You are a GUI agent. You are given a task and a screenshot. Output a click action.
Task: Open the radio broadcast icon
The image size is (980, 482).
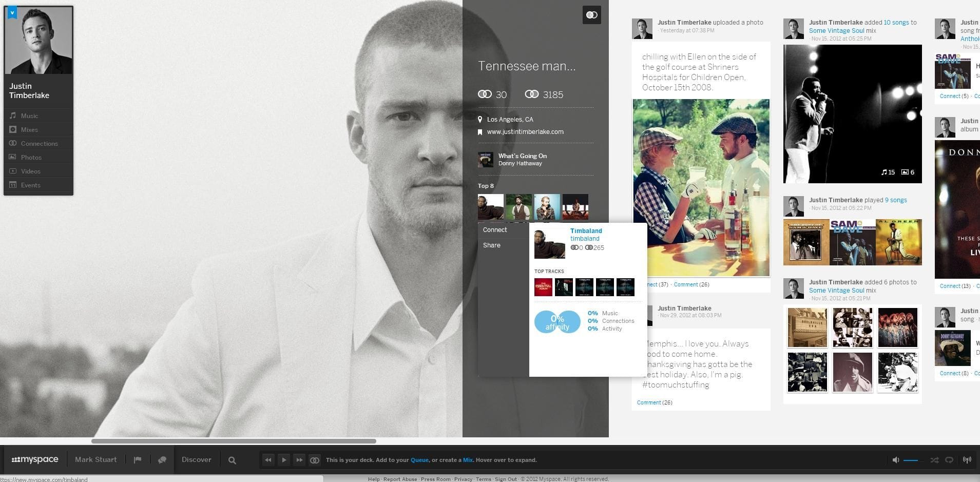(967, 460)
